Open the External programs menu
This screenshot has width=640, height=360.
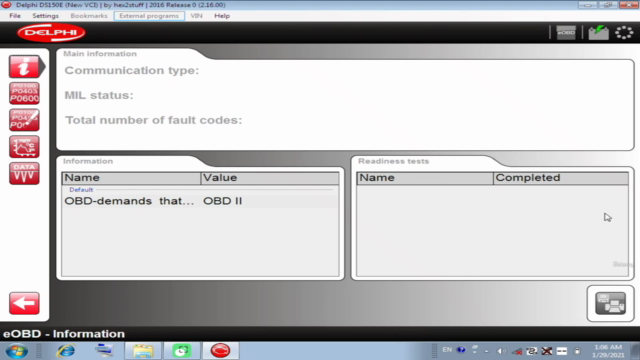[x=149, y=16]
